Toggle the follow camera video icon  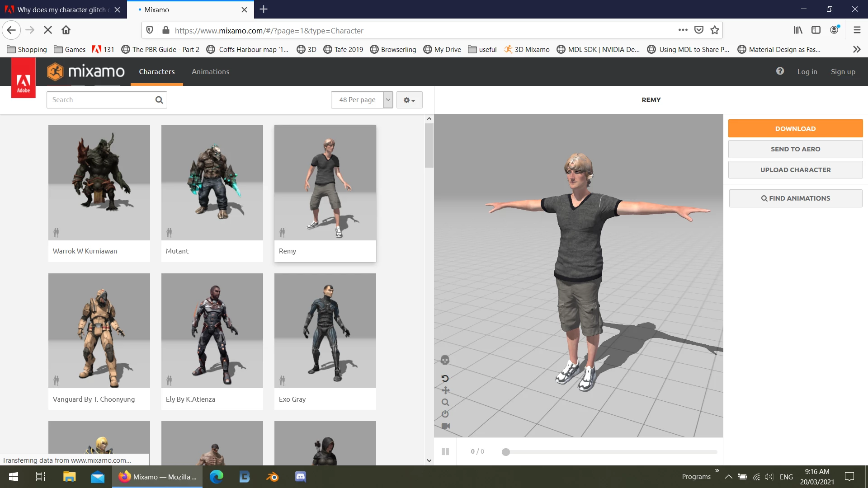click(445, 426)
